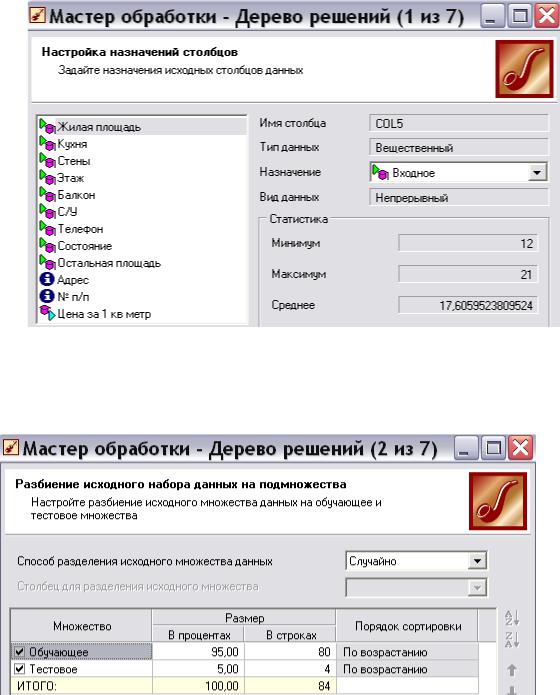Maximize the 1 из 7 wizard window
The width and height of the screenshot is (560, 695).
[519, 16]
